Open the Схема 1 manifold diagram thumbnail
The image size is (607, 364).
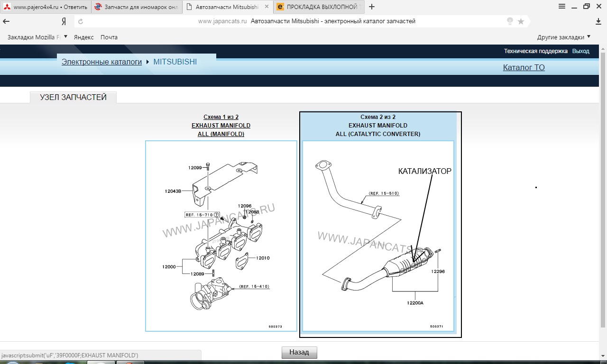[221, 236]
